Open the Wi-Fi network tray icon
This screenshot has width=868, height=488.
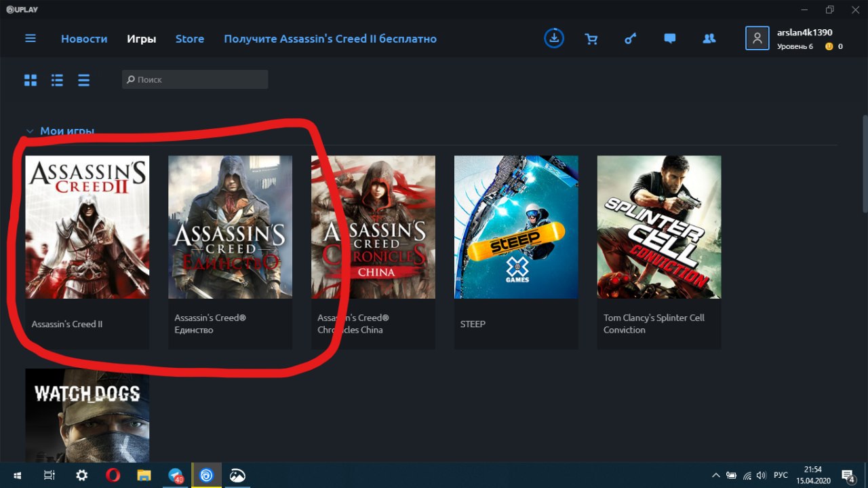747,475
